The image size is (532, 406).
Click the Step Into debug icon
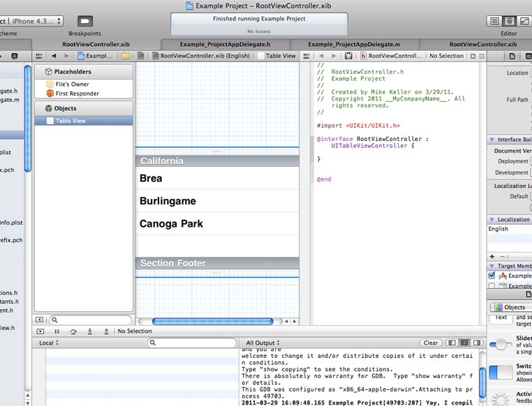(x=90, y=331)
